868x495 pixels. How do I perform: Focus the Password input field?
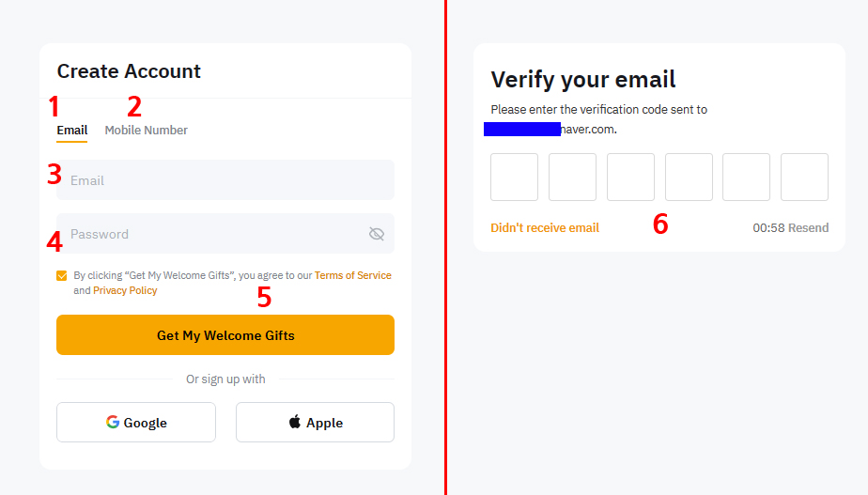click(x=211, y=234)
